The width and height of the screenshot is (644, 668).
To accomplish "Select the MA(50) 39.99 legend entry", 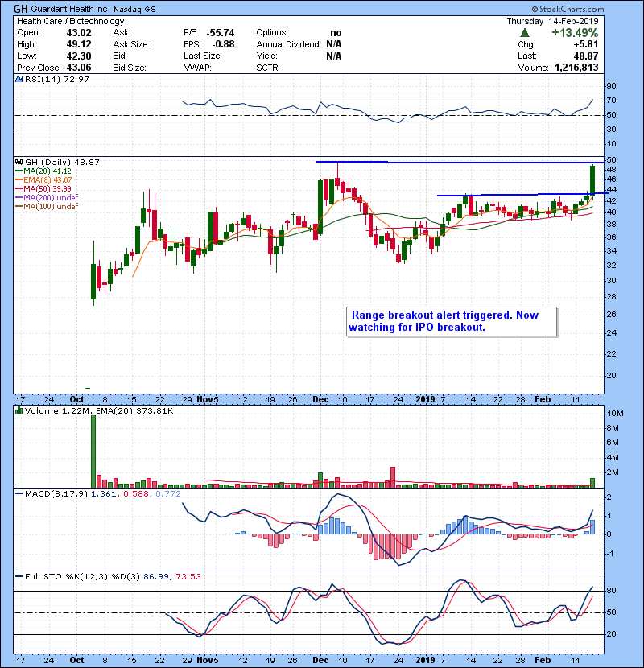I will tap(43, 188).
